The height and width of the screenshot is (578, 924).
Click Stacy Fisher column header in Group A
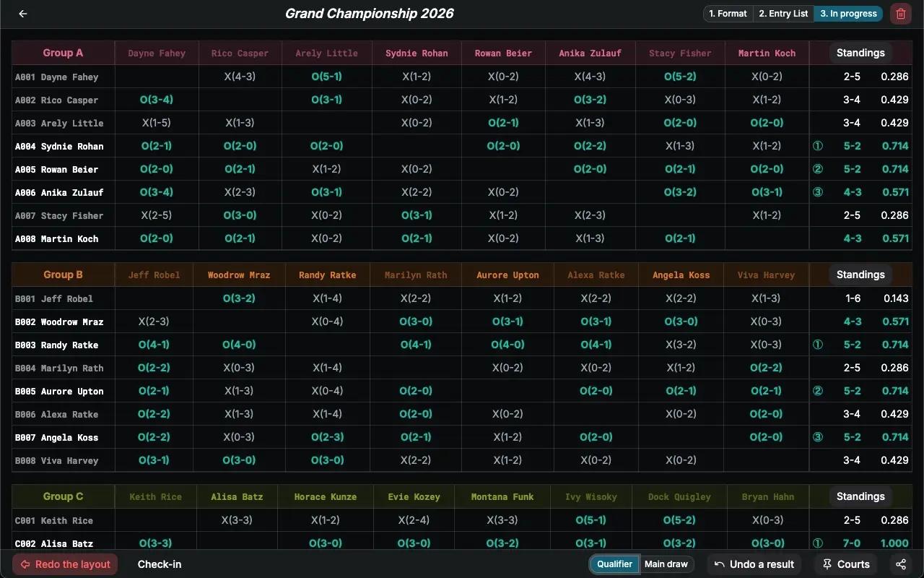click(679, 53)
